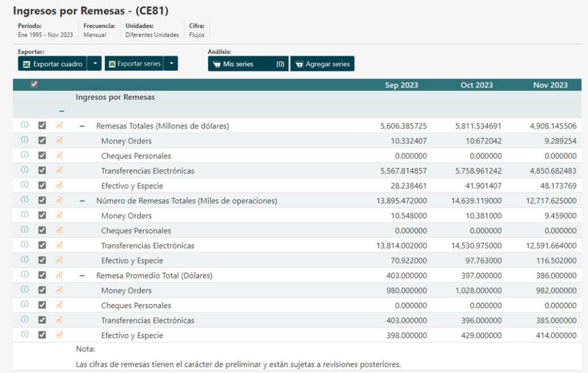Open chart icon for Money Orders under Remesas Totales

coord(59,140)
